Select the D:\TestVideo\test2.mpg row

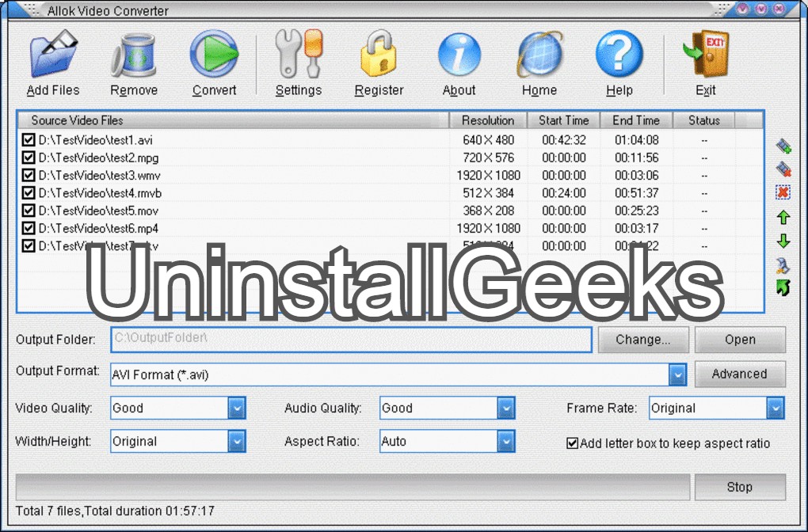pos(391,157)
